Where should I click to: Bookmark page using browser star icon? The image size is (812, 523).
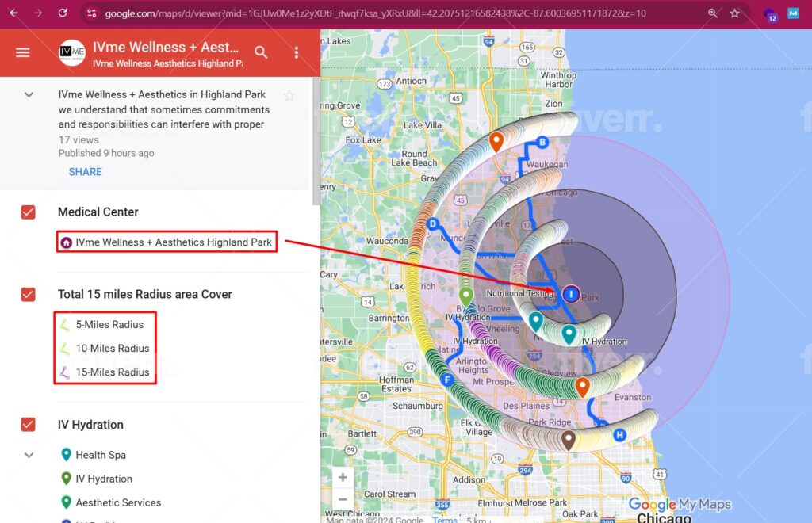click(x=735, y=13)
